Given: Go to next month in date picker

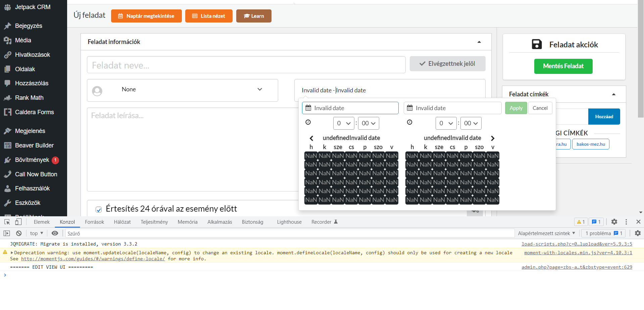Looking at the screenshot, I should tap(493, 138).
